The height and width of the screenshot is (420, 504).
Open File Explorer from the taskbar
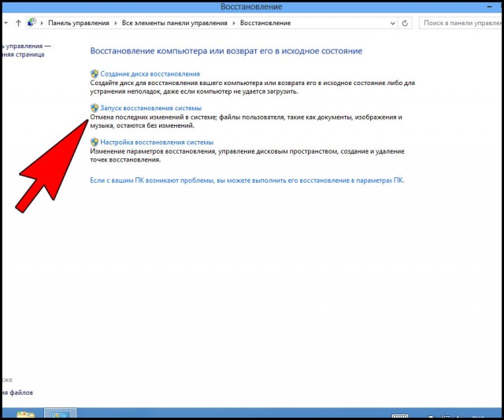click(x=26, y=414)
